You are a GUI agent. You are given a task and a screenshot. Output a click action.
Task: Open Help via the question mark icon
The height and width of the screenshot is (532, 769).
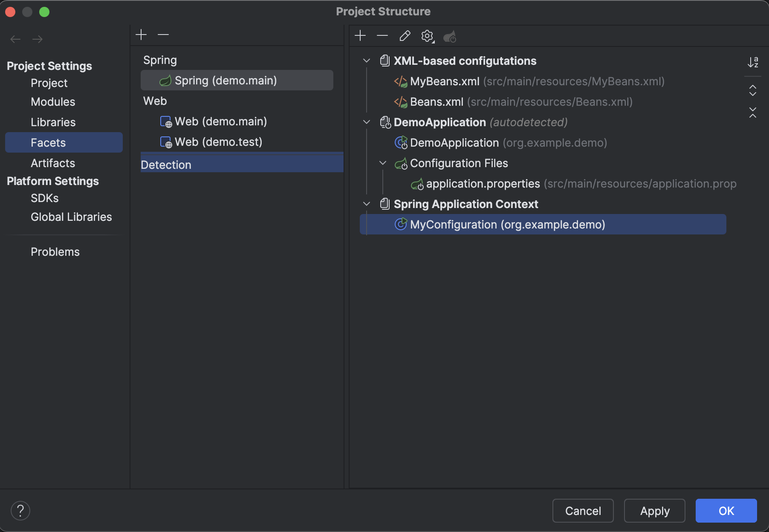pos(20,510)
